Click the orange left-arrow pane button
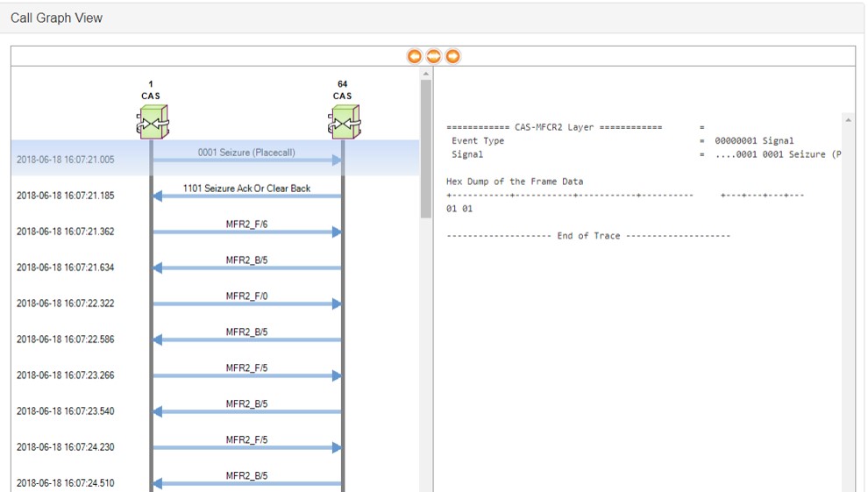The width and height of the screenshot is (868, 492). point(414,56)
